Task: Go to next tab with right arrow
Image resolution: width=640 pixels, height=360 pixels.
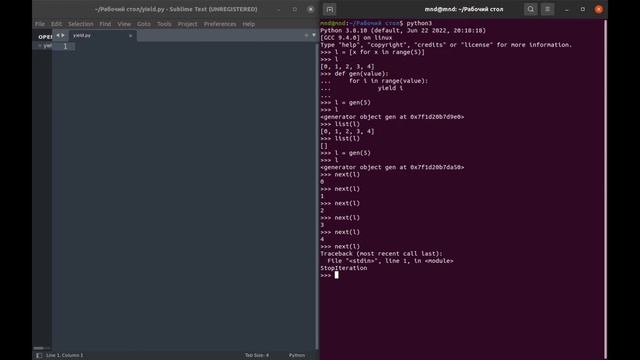Action: pos(63,36)
